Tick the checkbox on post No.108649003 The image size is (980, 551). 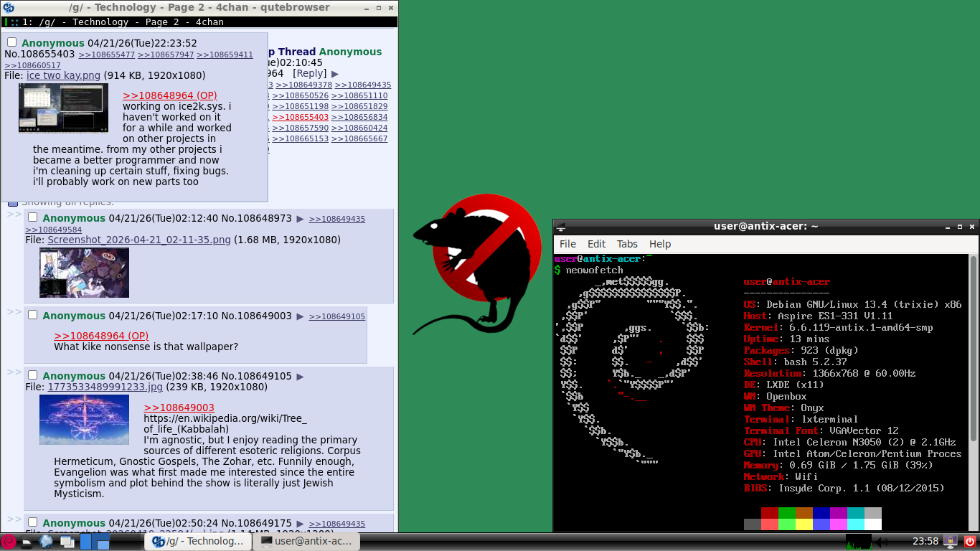point(32,315)
